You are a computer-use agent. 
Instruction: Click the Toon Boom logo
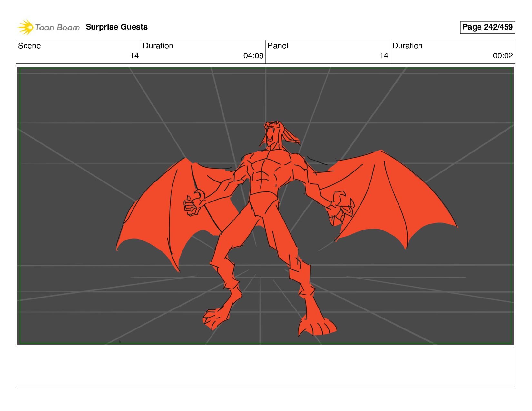tap(48, 27)
